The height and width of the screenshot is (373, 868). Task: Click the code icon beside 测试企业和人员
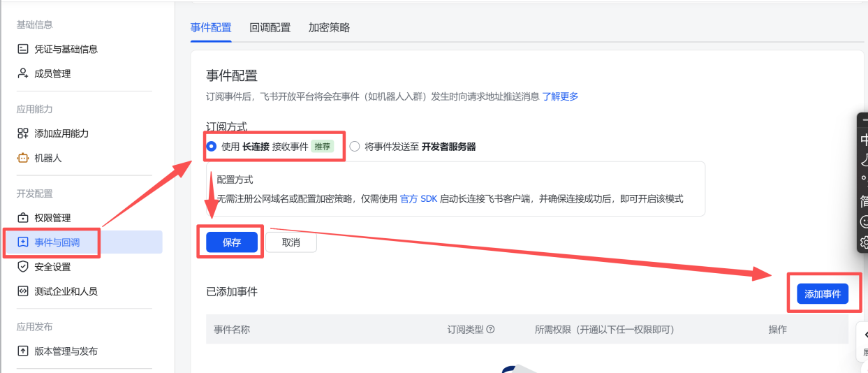click(22, 291)
